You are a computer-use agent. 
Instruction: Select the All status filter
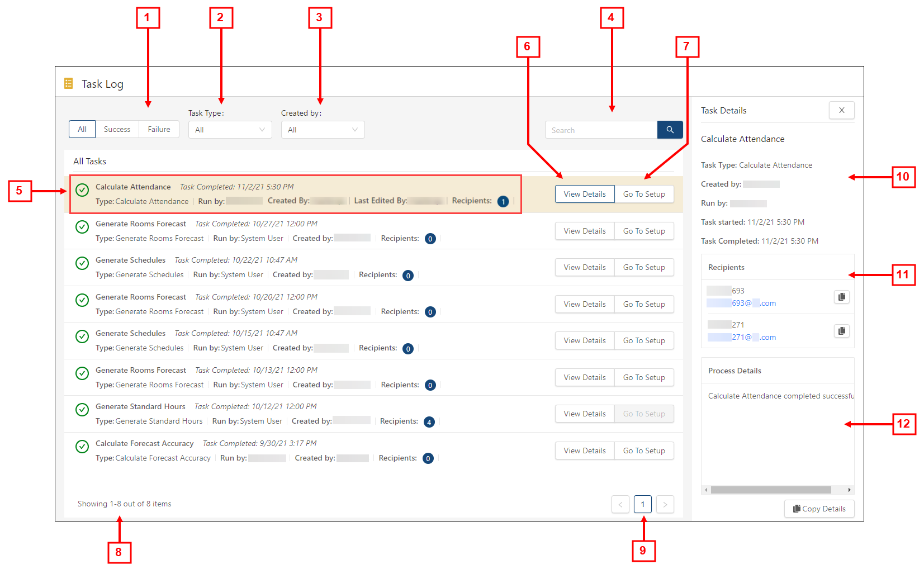click(x=82, y=129)
